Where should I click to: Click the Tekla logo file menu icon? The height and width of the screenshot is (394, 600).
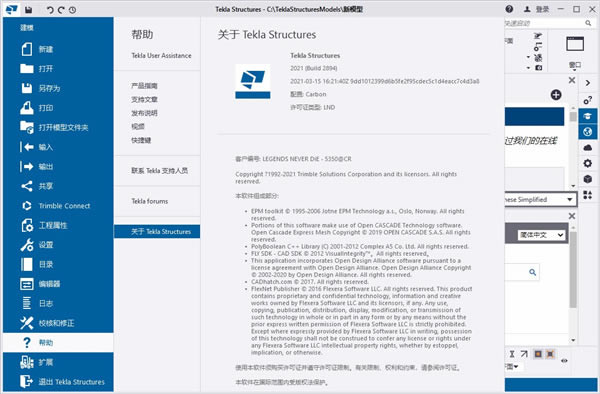click(x=11, y=9)
